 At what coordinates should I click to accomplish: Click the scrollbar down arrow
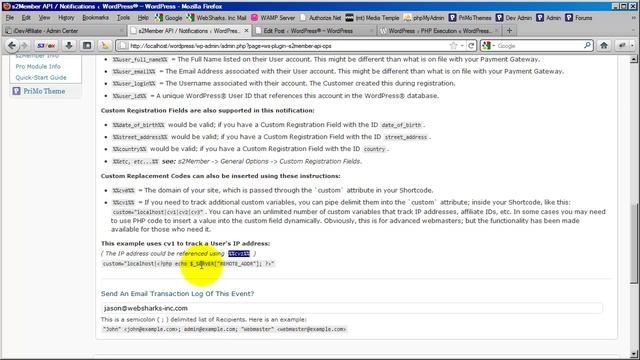coord(633,354)
